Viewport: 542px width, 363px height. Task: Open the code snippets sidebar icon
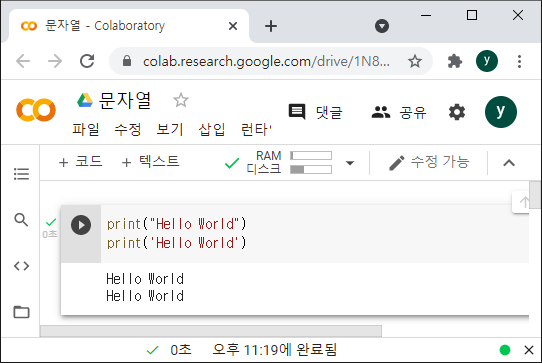click(x=21, y=266)
